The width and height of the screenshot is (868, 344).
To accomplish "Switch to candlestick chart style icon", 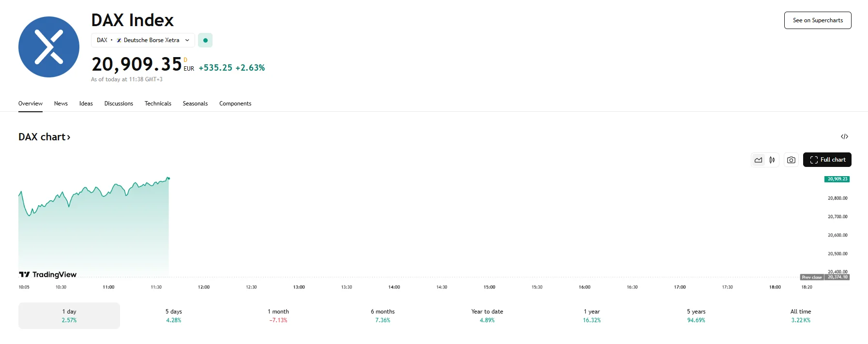I will (x=772, y=160).
